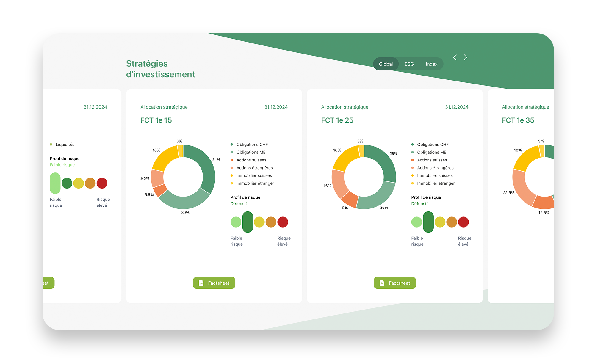Click Actions suisses legend in FCT 1e 25
The width and height of the screenshot is (595, 364).
pyautogui.click(x=429, y=160)
